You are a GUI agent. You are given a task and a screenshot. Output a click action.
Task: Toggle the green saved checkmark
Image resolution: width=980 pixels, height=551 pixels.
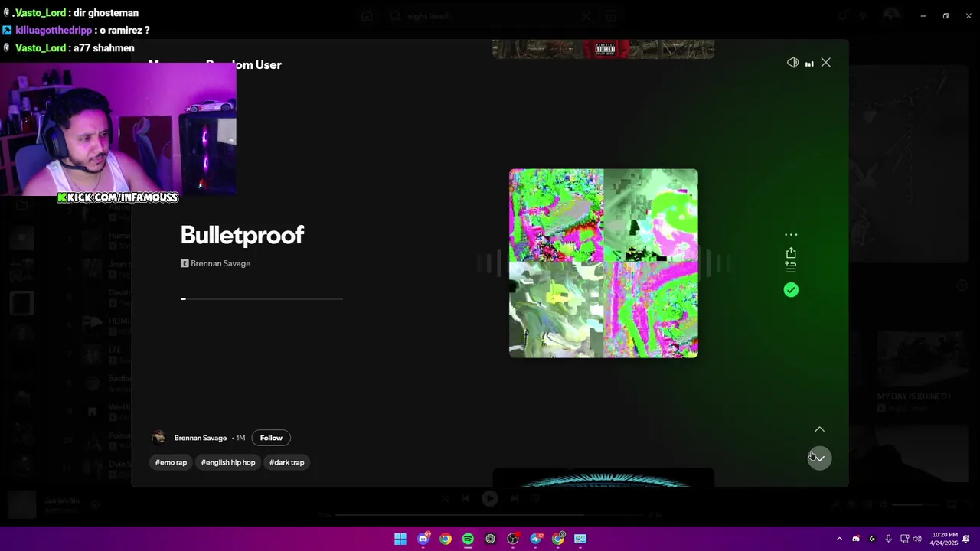tap(791, 290)
